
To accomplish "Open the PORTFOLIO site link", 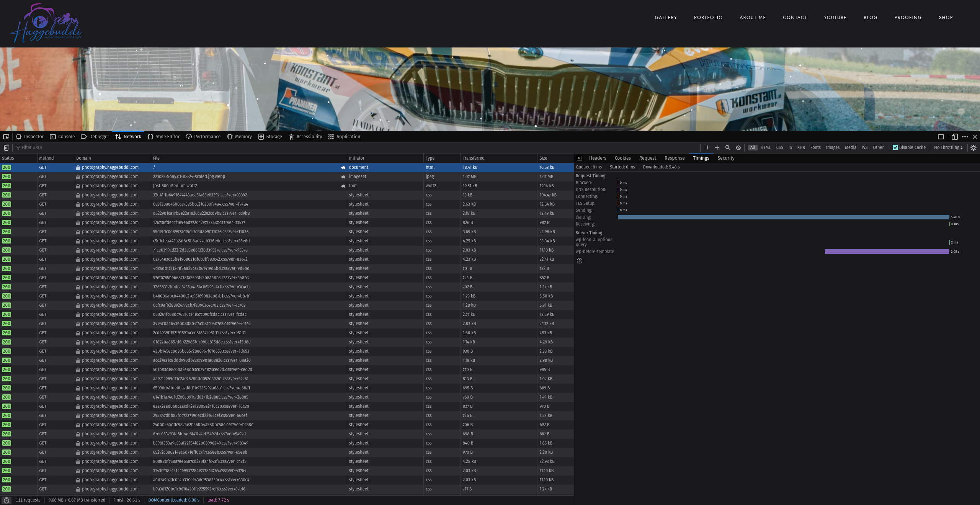I will pyautogui.click(x=708, y=18).
